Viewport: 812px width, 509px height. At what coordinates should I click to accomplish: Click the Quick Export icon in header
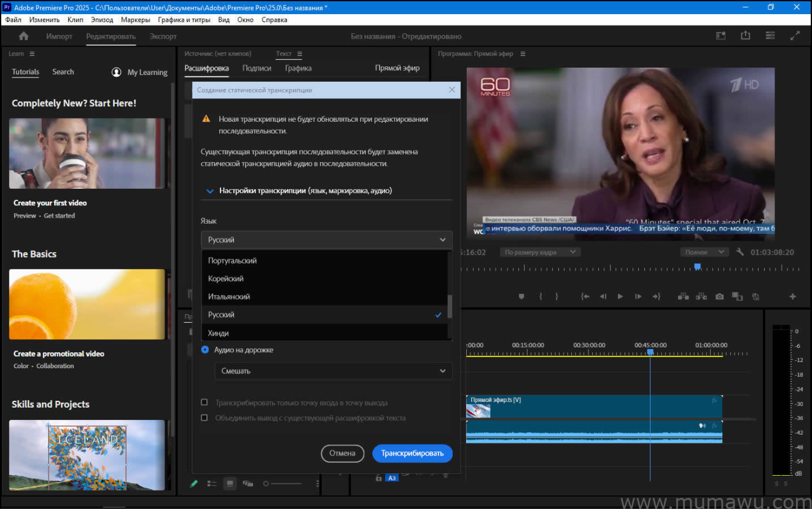pyautogui.click(x=745, y=36)
